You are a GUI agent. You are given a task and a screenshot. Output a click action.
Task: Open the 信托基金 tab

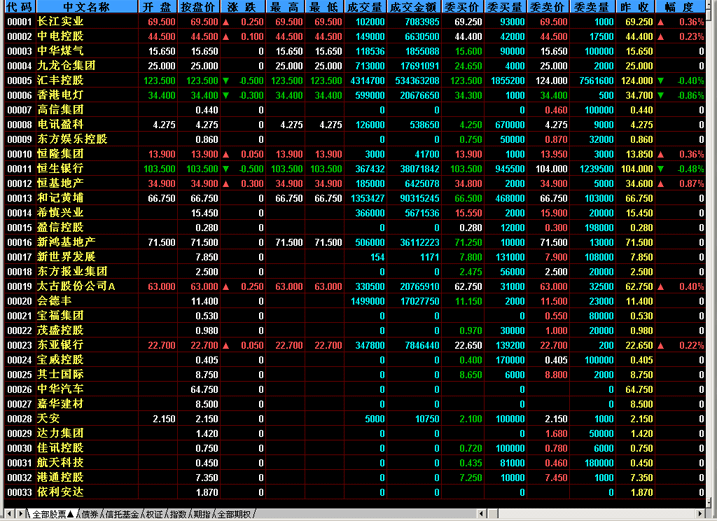click(x=122, y=515)
